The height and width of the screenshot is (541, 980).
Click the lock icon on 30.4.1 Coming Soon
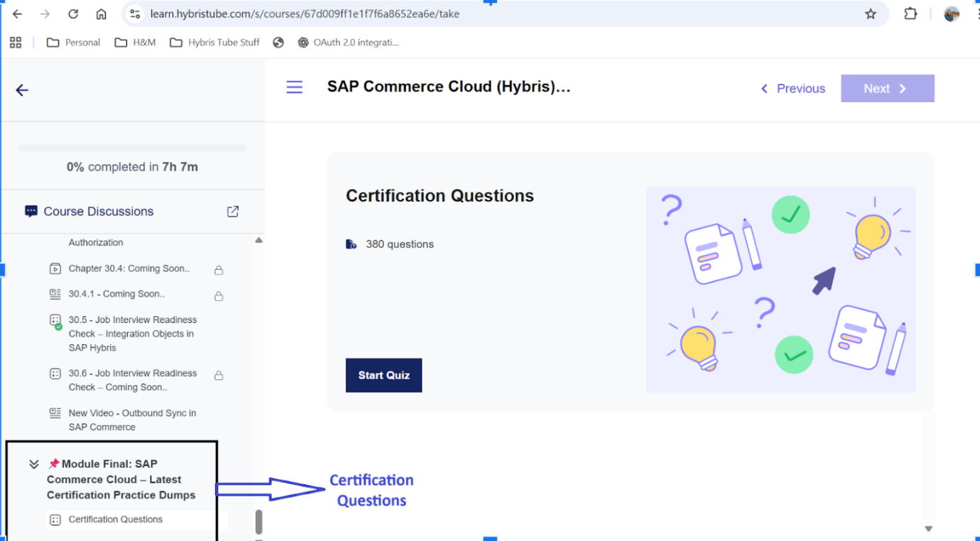coord(219,293)
